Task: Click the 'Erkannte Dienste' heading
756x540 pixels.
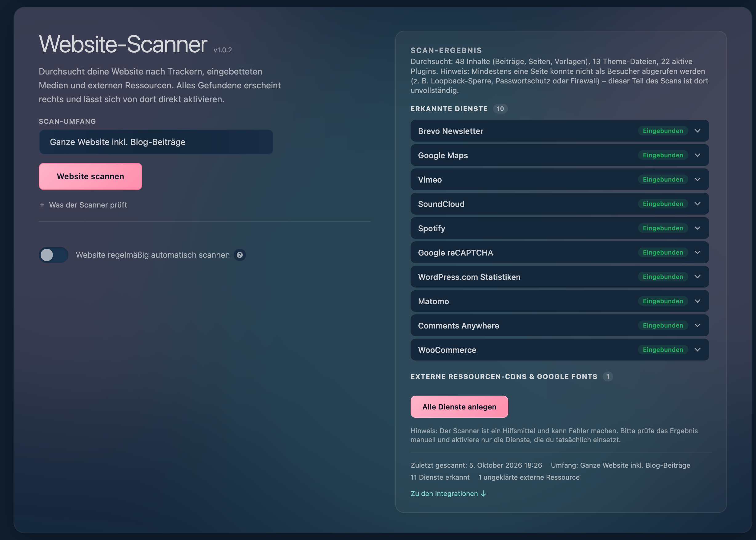Action: (x=449, y=109)
